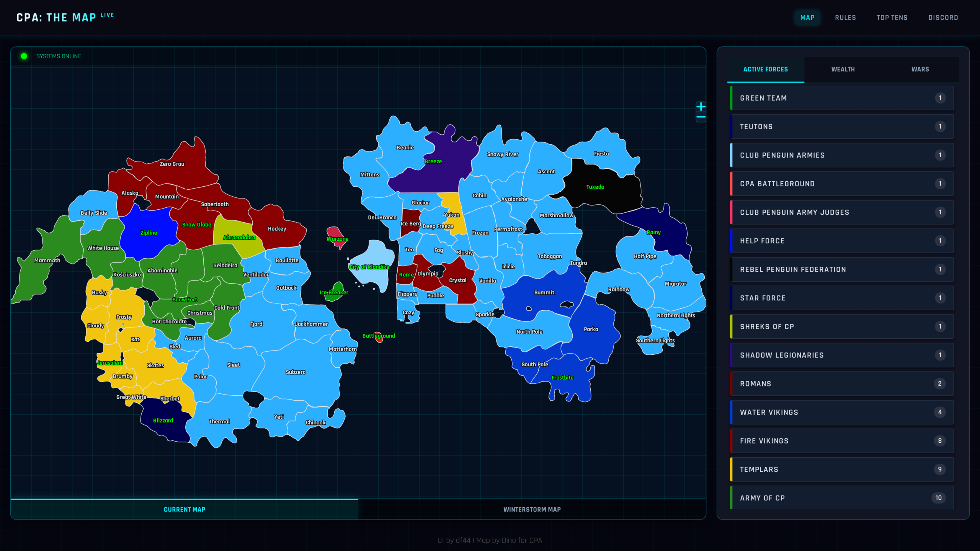Open the Rules page in navigation
The image size is (980, 551).
(x=845, y=18)
